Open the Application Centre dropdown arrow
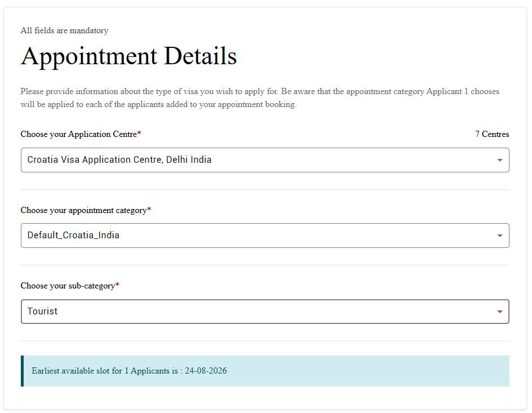Viewport: 532px width, 413px height. coord(499,161)
